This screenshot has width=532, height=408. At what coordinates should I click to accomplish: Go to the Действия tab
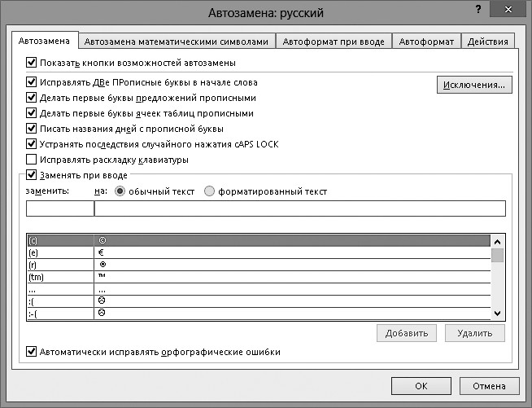[488, 42]
